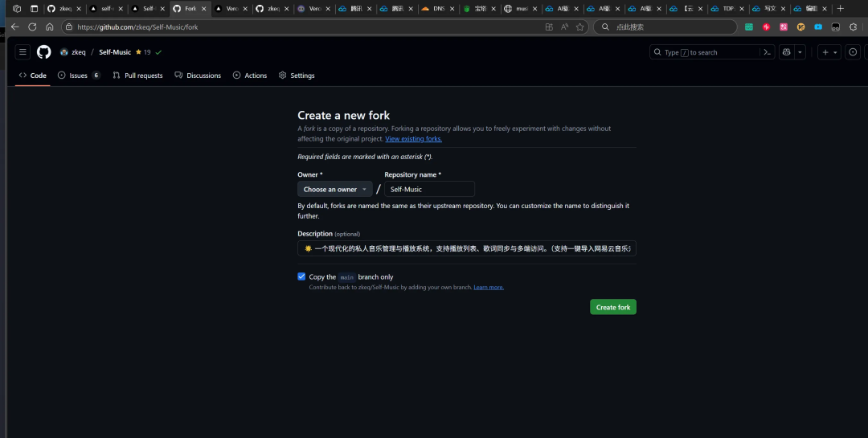Open the GitHub command palette icon

click(x=768, y=52)
